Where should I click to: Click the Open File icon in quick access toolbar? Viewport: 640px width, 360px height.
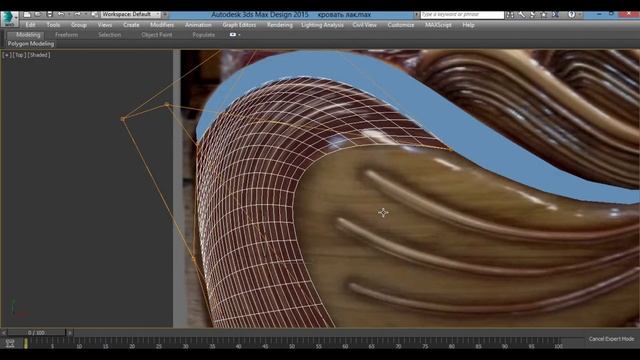38,14
